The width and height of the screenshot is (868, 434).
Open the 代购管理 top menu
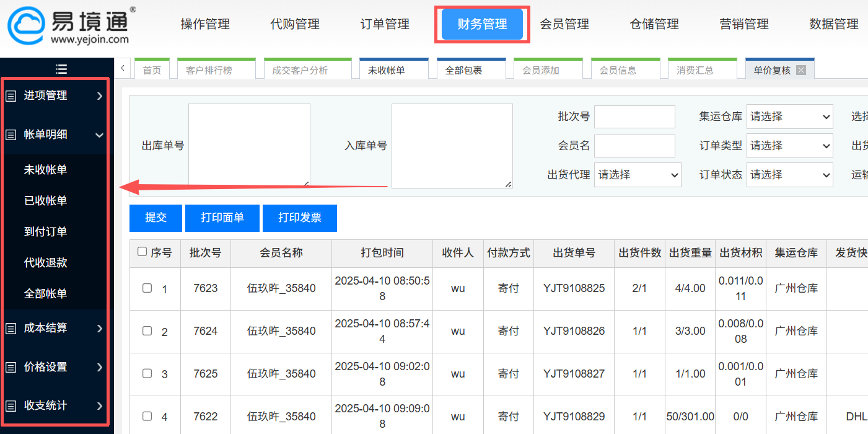point(295,24)
